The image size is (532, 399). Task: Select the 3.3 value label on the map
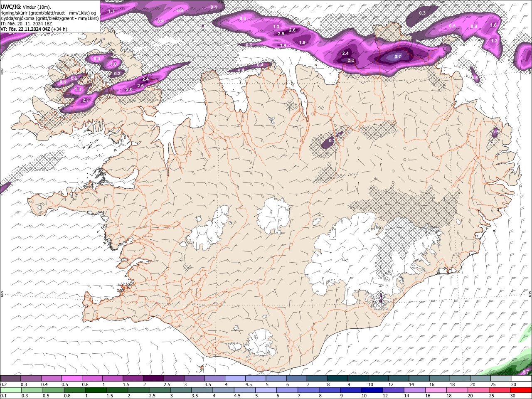click(350, 61)
